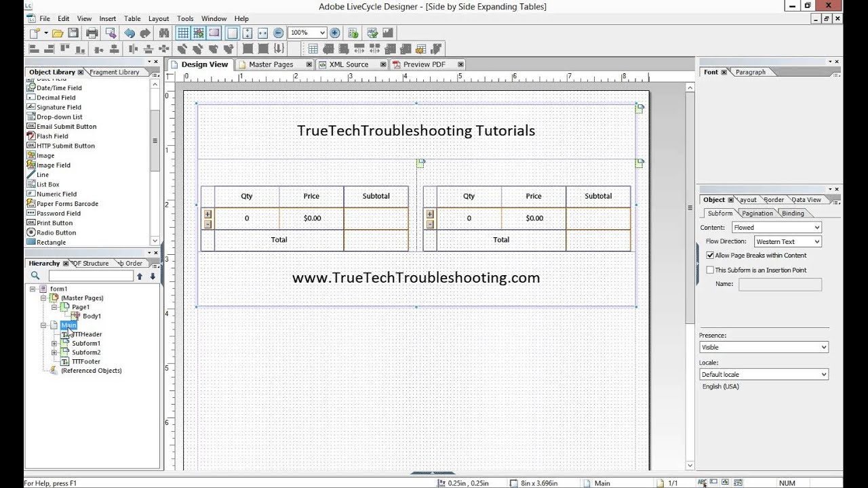Open the Layout menu
Screen dimensions: 868x488
pos(159,18)
